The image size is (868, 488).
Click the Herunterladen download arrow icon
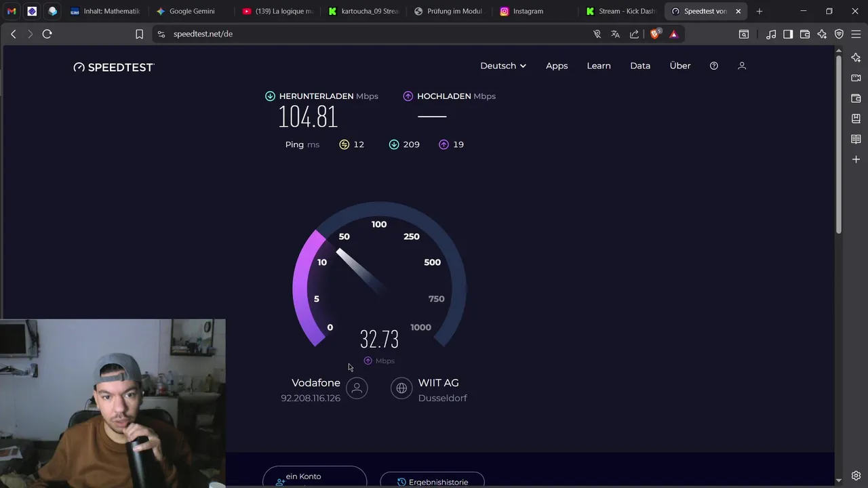coord(271,96)
